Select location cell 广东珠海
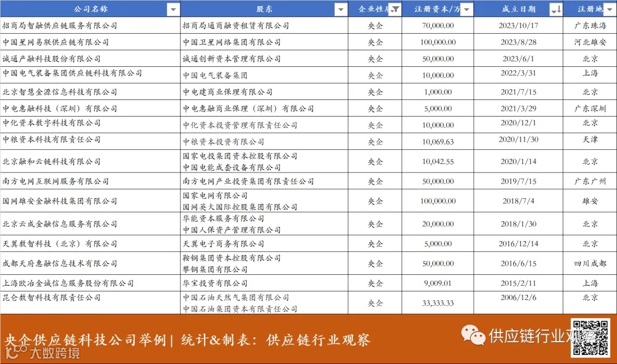This screenshot has width=617, height=364. point(590,26)
